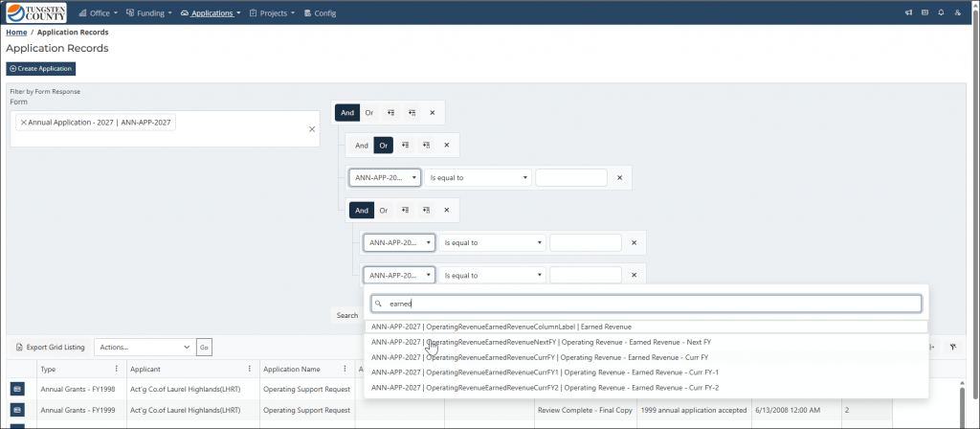
Task: Select highlighted Or in second group
Action: click(384, 146)
